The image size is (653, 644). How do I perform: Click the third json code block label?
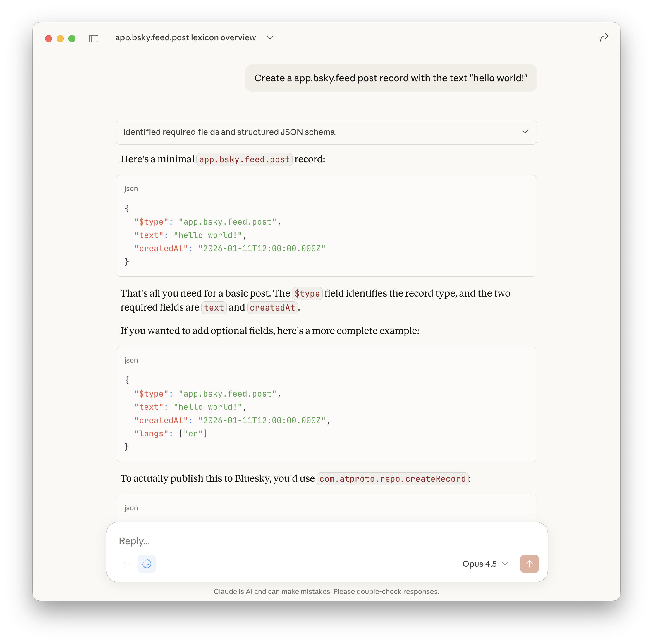click(x=131, y=508)
